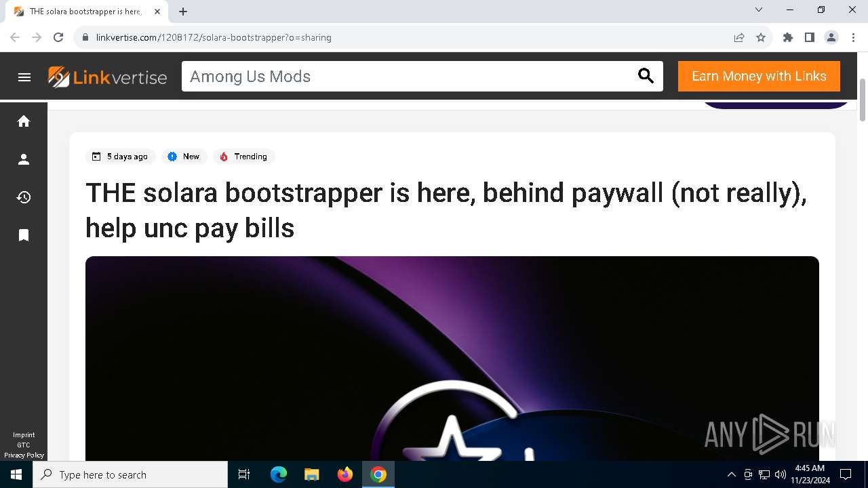Open the taskbar clock and date
The height and width of the screenshot is (488, 868).
coord(810,474)
